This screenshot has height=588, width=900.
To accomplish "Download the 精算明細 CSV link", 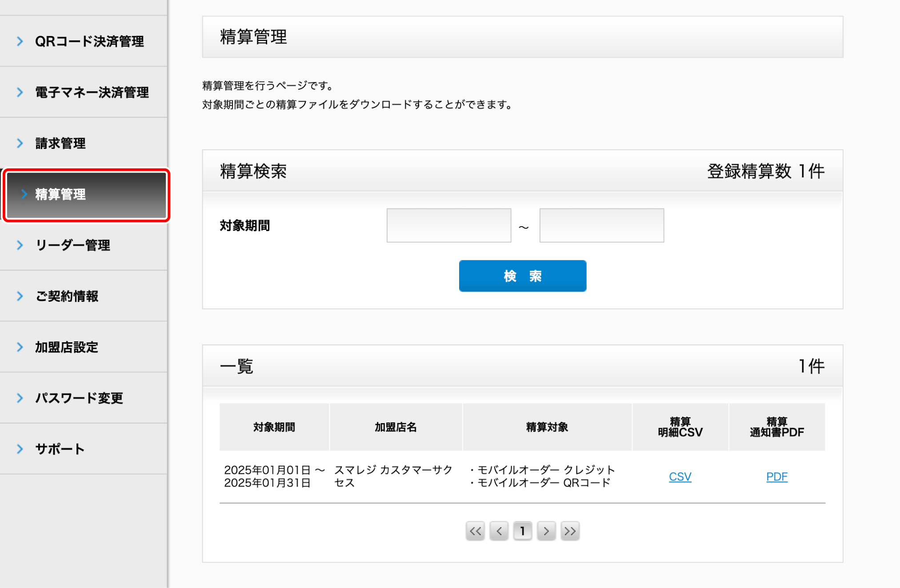I will 680,476.
